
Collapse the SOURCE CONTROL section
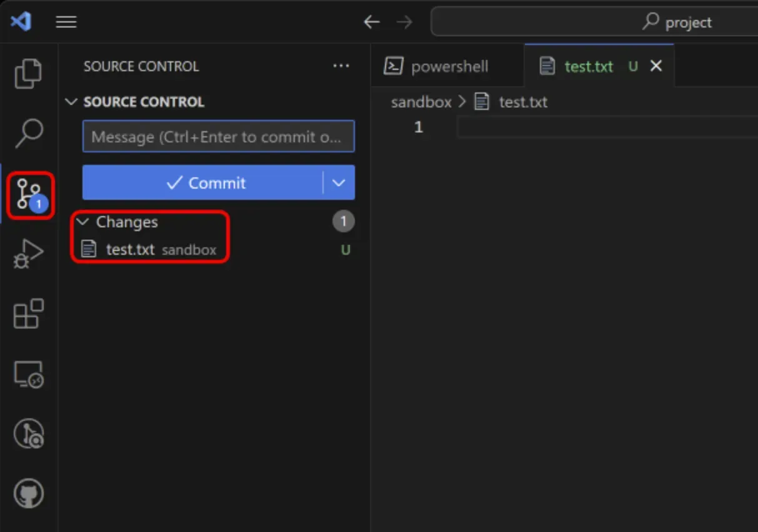pyautogui.click(x=72, y=102)
